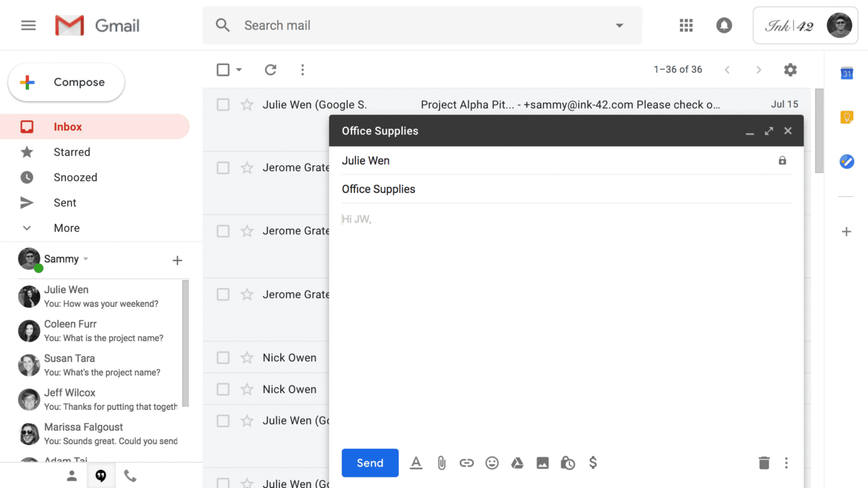Click the insert scheduled send icon
Screen dimensions: 868x488
[x=568, y=463]
